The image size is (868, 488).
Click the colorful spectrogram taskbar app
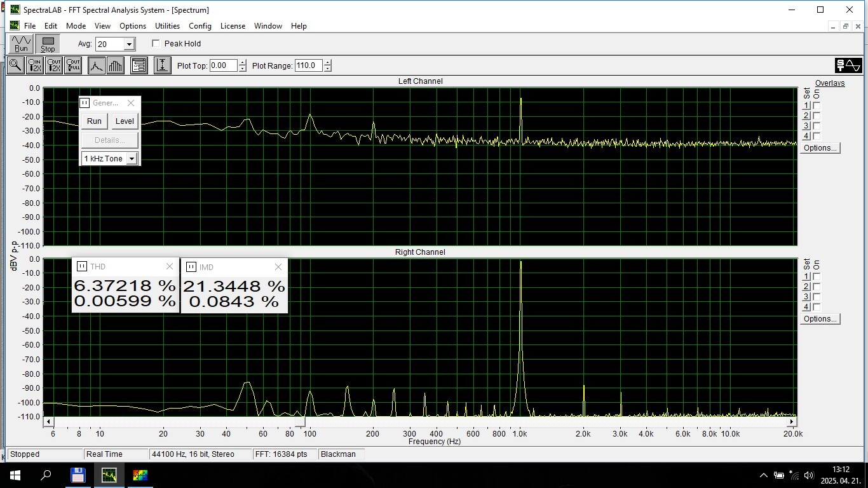[x=140, y=475]
